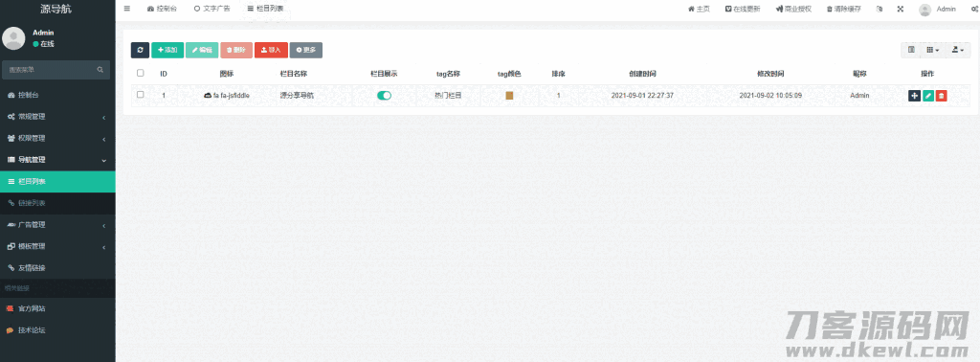Viewport: 980px width, 362px height.
Task: Tick the checkbox for row ID 1
Action: [140, 95]
